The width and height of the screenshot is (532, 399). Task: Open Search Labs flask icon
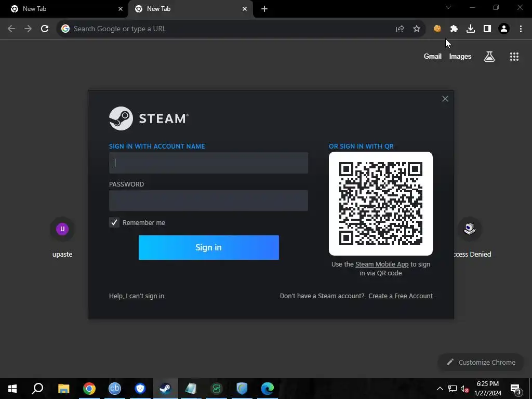[489, 56]
